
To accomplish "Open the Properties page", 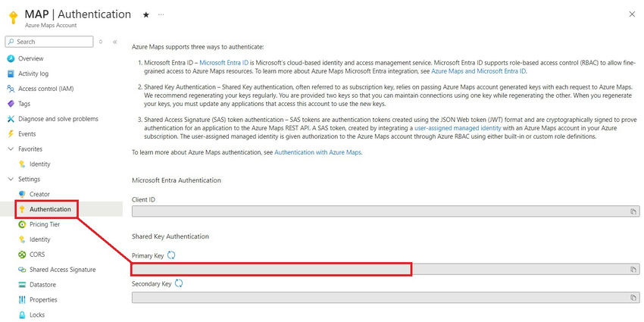I will pyautogui.click(x=43, y=300).
